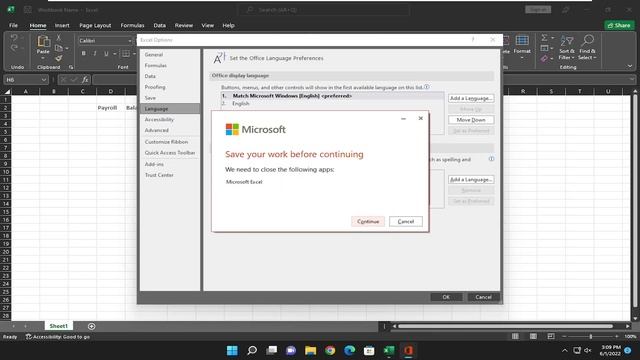This screenshot has height=360, width=640.
Task: Open Quick Access Toolbar options
Action: [x=170, y=153]
